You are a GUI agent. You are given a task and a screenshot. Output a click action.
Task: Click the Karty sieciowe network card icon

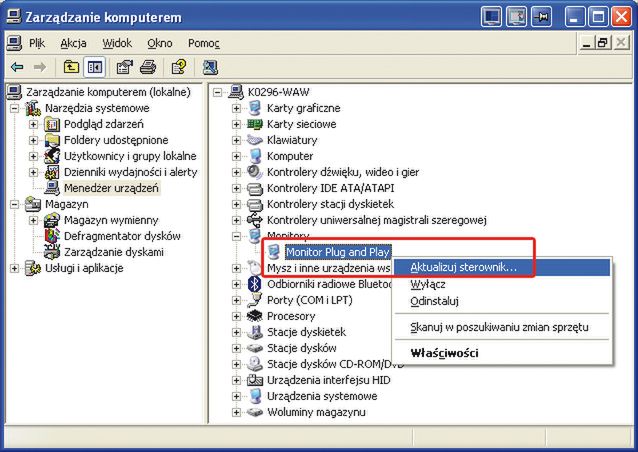tap(255, 124)
